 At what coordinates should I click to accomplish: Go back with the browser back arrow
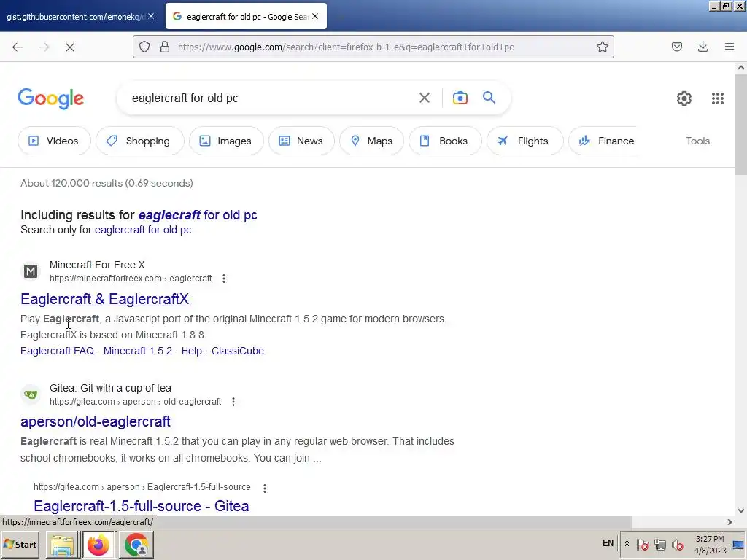(18, 47)
